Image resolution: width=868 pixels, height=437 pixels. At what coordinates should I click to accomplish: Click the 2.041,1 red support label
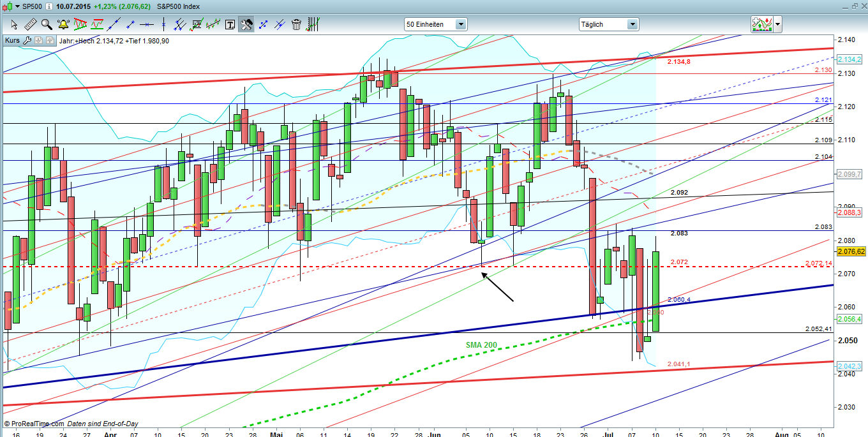click(678, 364)
